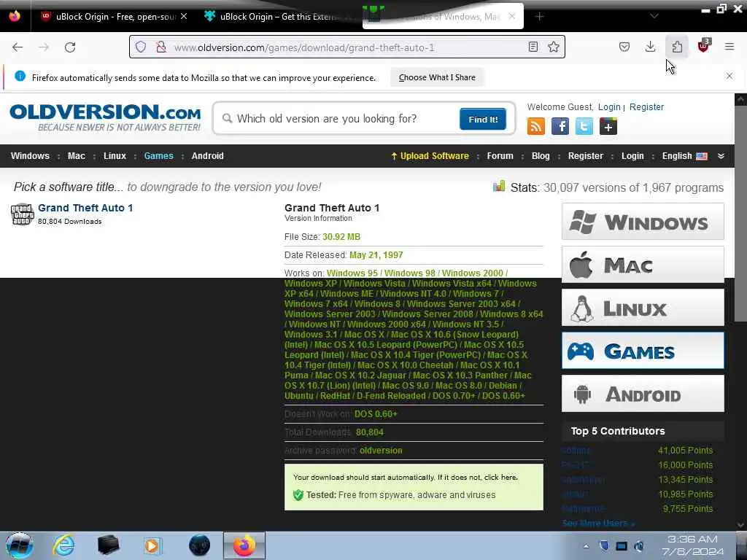Toggle reader view icon in address bar
The height and width of the screenshot is (560, 747).
(x=533, y=47)
